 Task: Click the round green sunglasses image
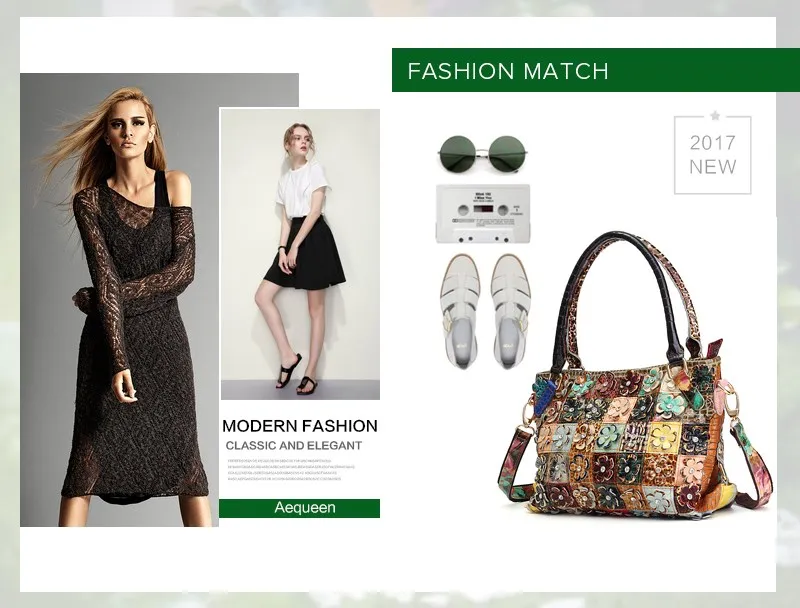pyautogui.click(x=483, y=152)
